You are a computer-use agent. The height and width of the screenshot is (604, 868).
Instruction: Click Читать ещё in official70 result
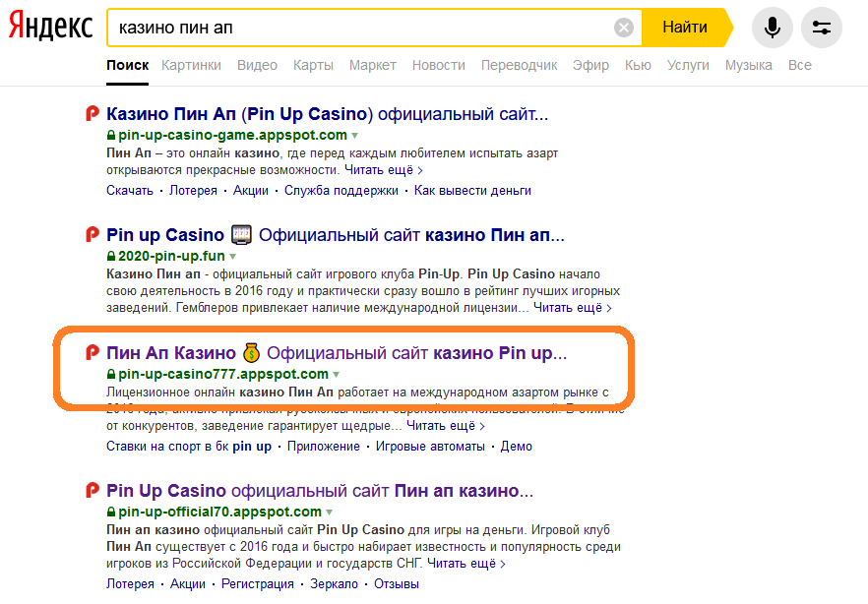466,564
